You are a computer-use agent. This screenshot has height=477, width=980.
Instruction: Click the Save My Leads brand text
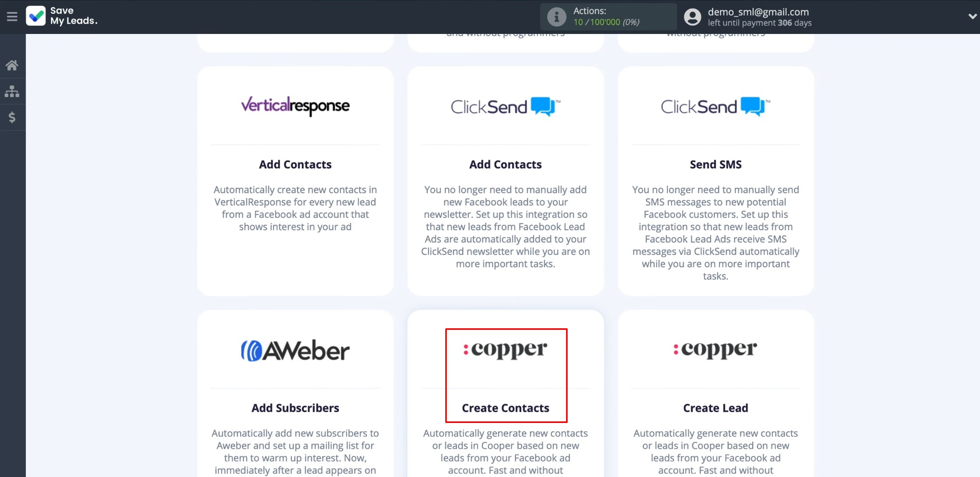click(x=74, y=16)
